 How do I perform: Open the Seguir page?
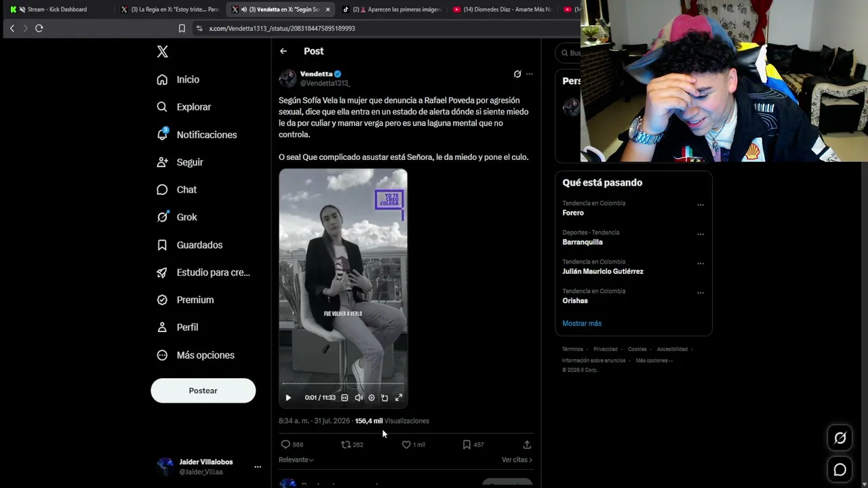pos(180,162)
